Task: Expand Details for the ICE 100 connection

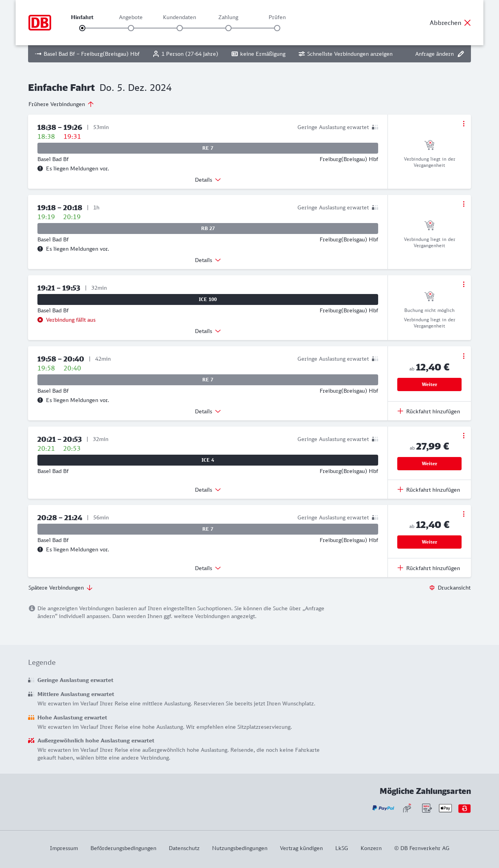Action: 208,331
